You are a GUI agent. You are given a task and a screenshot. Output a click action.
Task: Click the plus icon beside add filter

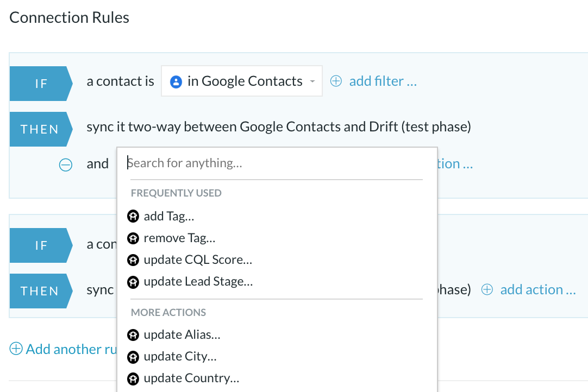[336, 81]
